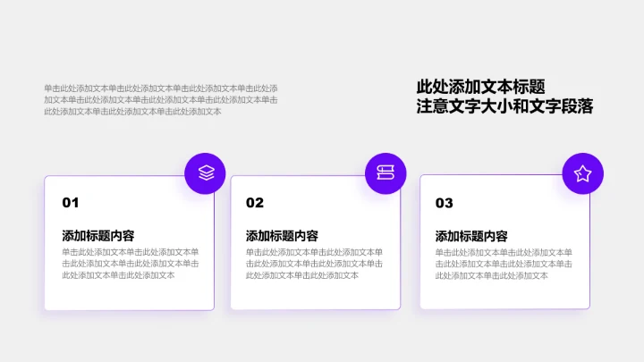Select the body text in card 03
644x362 pixels.
504,264
